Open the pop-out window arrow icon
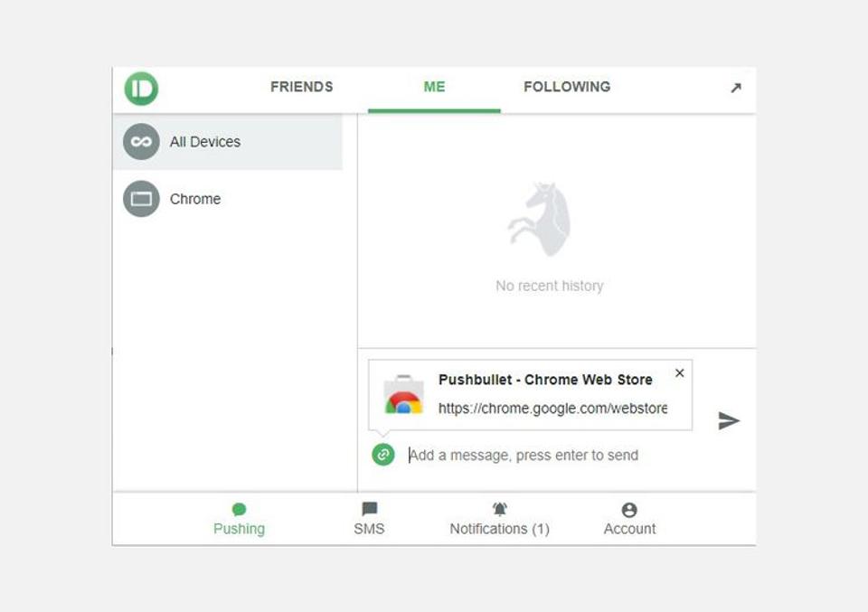This screenshot has height=612, width=868. [736, 88]
